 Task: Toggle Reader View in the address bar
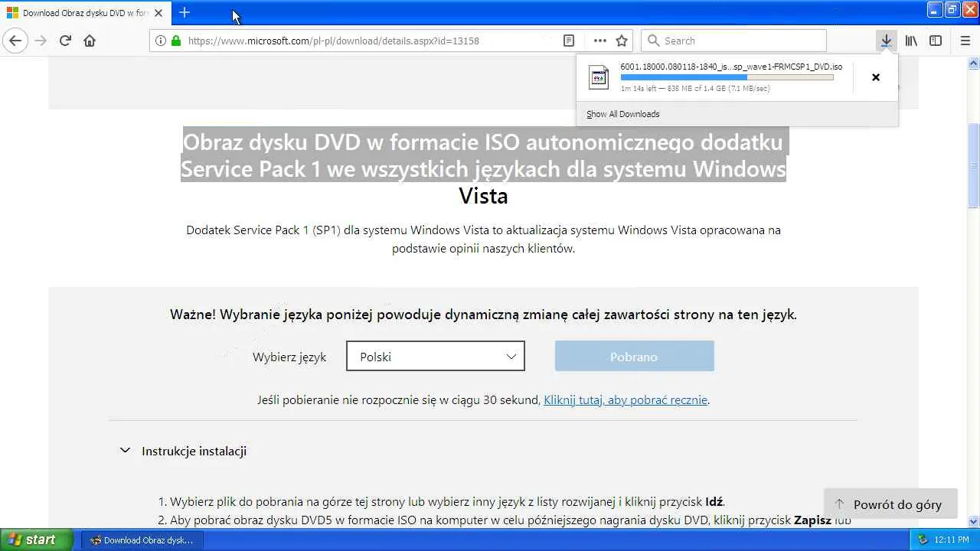pos(569,41)
